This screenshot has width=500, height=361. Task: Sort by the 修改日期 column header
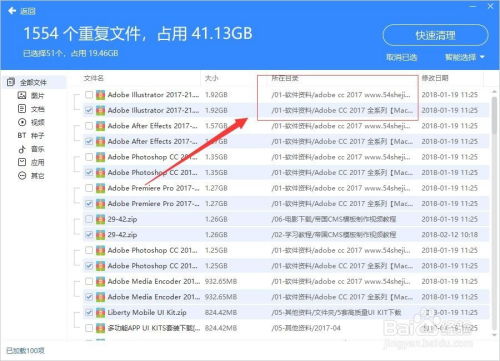pyautogui.click(x=435, y=78)
